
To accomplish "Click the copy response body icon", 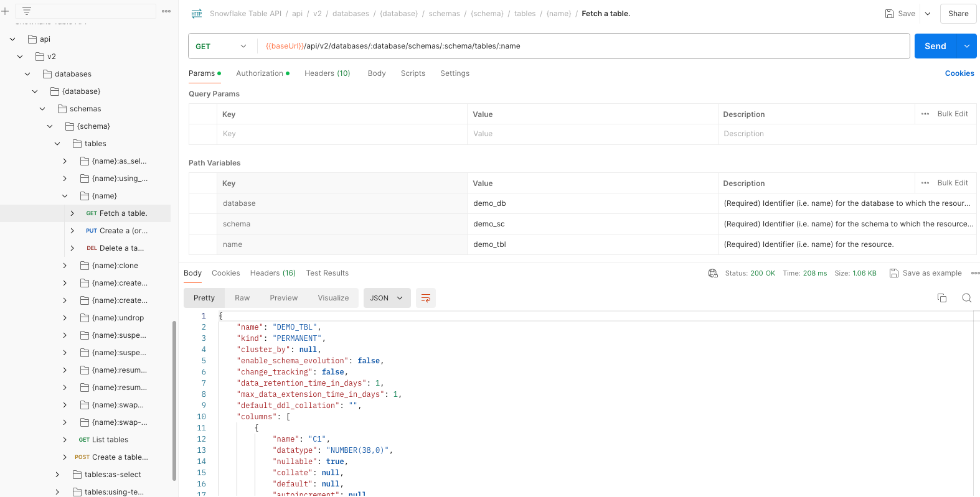I will (x=941, y=298).
